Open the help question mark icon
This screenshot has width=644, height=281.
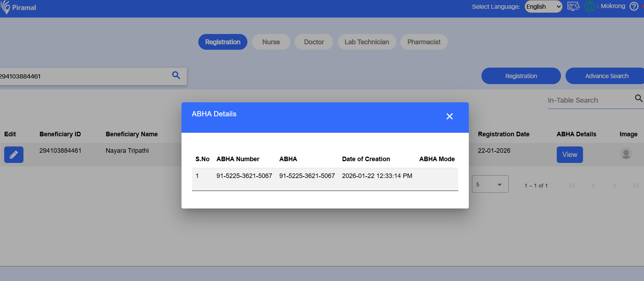point(634,6)
